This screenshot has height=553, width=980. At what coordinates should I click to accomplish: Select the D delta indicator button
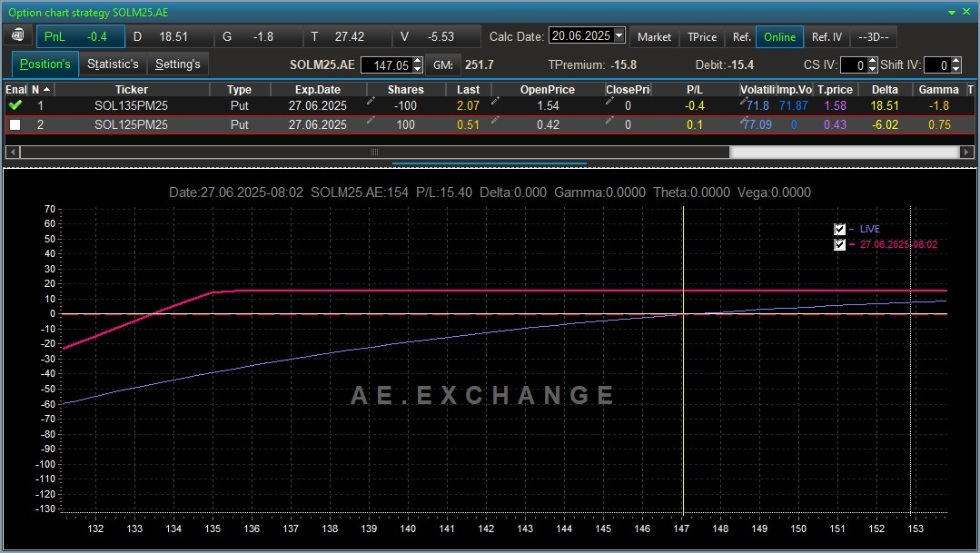click(x=169, y=37)
